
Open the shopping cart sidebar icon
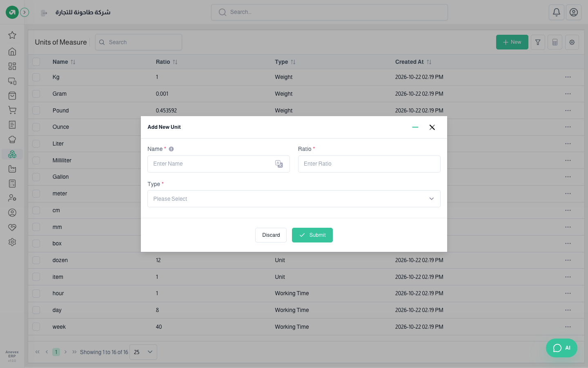pos(12,110)
